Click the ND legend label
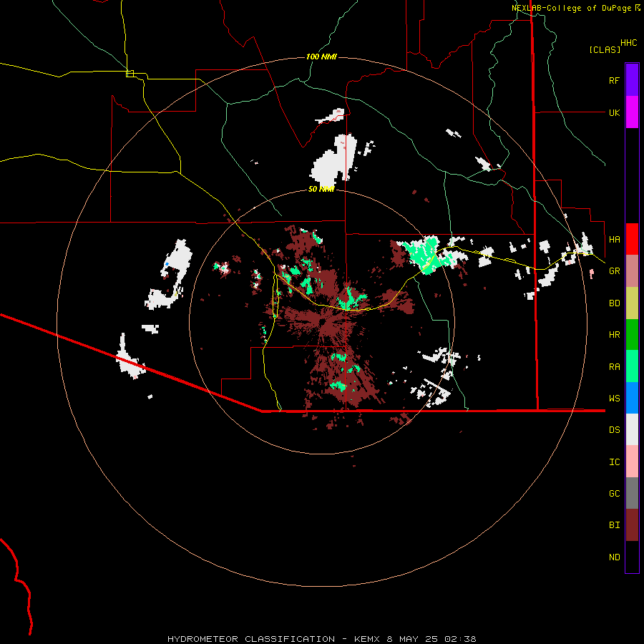 pos(614,557)
